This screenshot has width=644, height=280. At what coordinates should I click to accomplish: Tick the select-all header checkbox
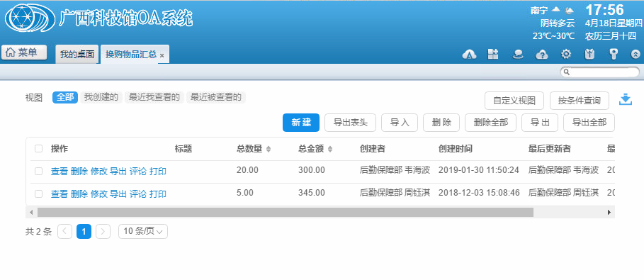[x=38, y=149]
